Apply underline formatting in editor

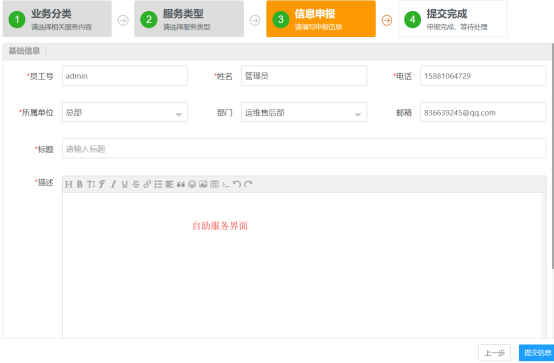click(125, 184)
